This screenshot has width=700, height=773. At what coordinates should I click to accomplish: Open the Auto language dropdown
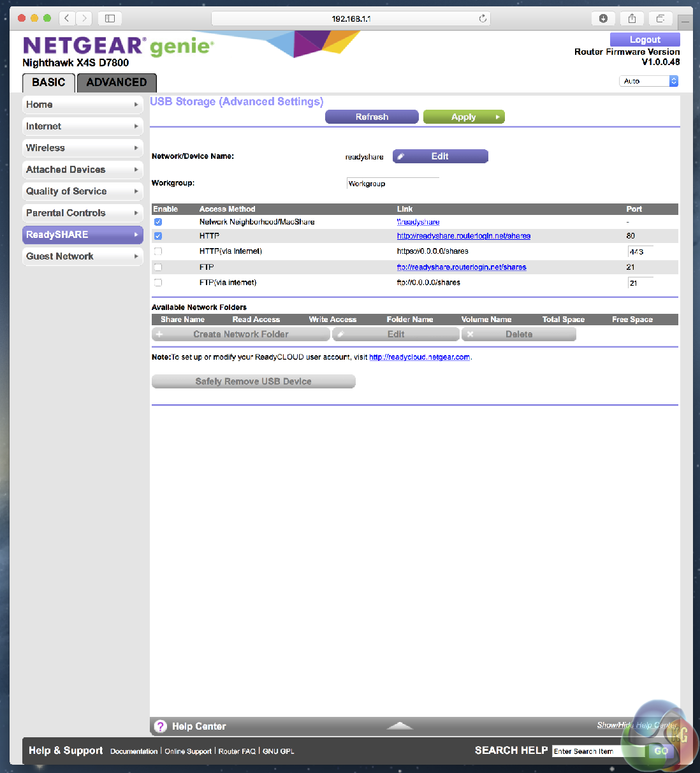pyautogui.click(x=648, y=81)
